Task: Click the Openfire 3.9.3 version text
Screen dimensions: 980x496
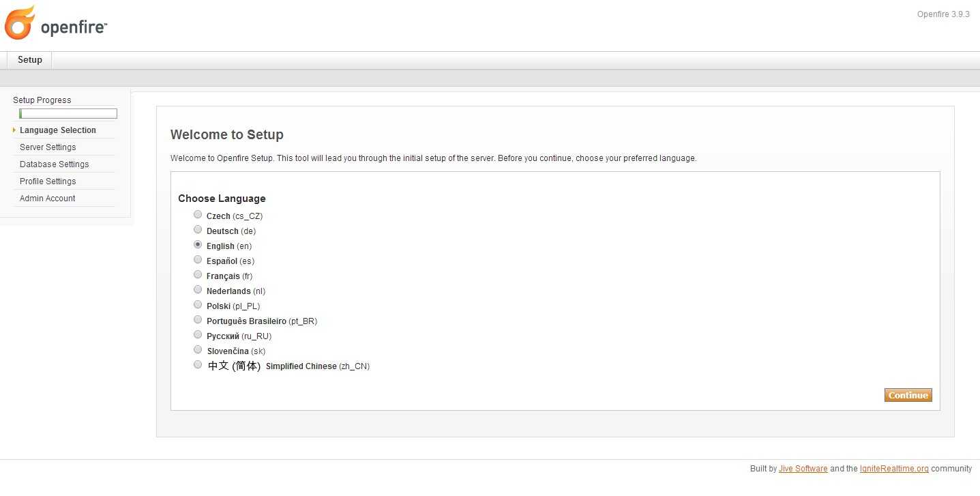Action: pos(943,14)
